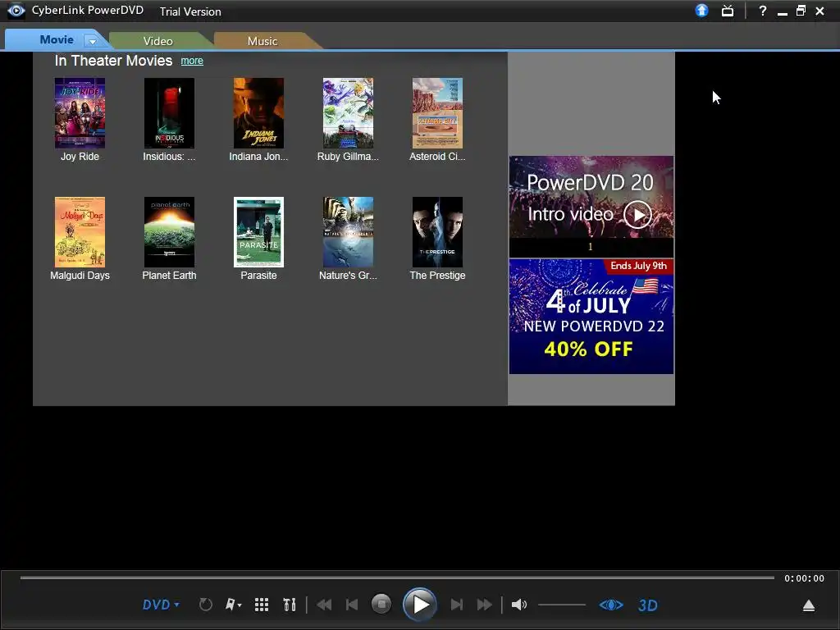Switch to the Video tab
840x630 pixels.
coord(158,41)
